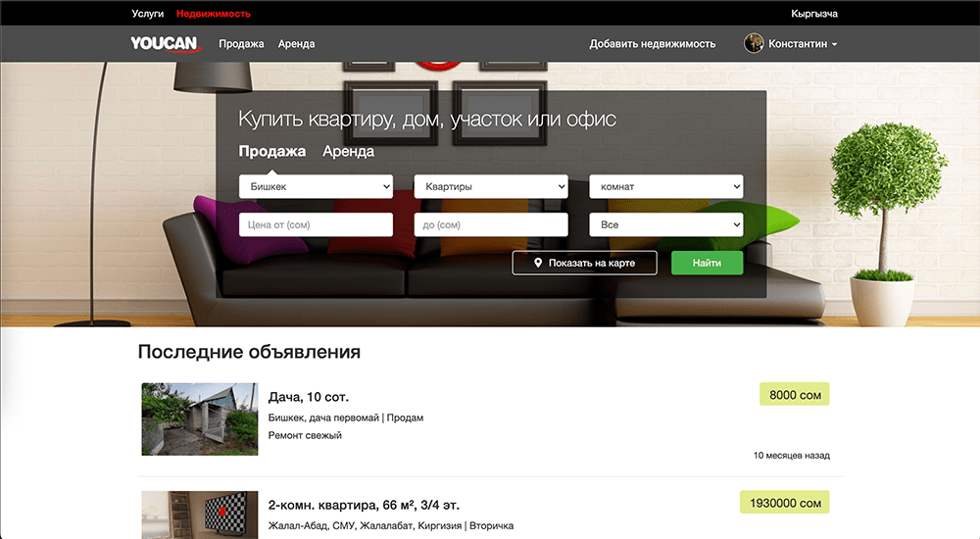The image size is (980, 539).
Task: Click the 1930000 сом price tag
Action: (785, 503)
